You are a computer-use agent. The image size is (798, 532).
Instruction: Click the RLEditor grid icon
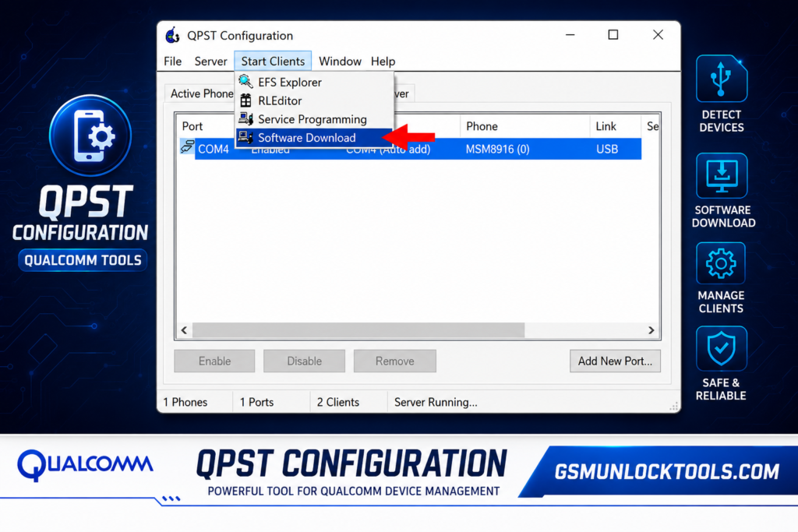245,100
